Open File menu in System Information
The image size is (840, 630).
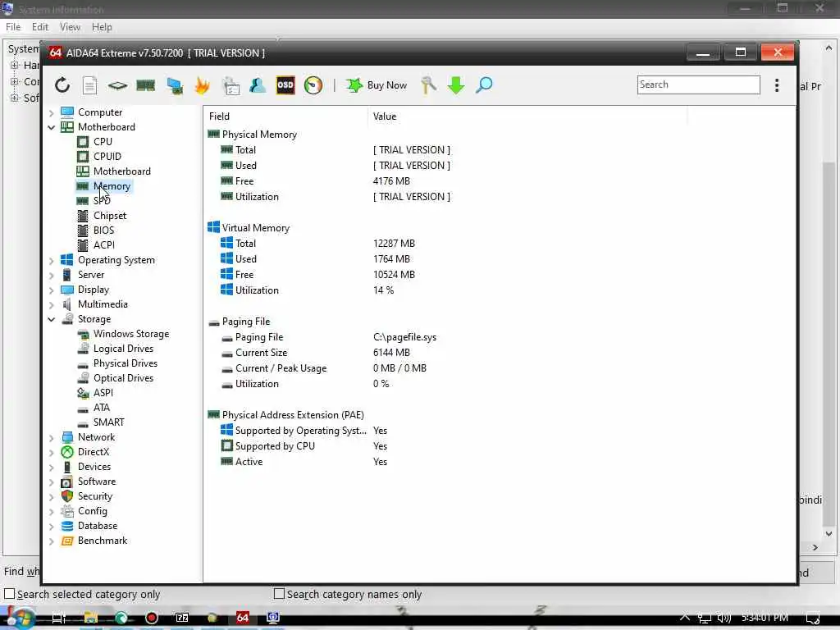[x=13, y=27]
